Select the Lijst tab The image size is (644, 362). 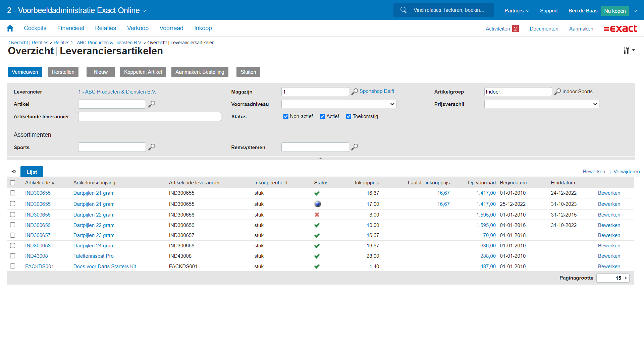click(x=32, y=172)
